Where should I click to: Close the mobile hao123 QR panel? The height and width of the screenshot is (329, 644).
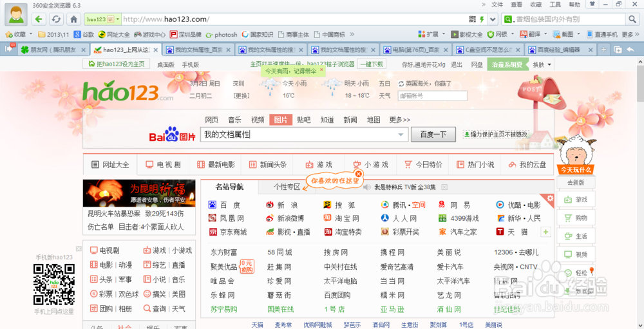pos(79,248)
